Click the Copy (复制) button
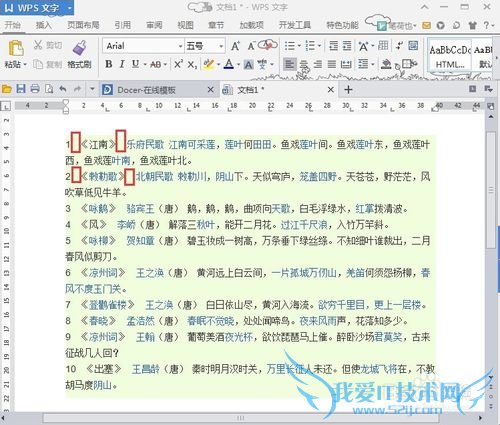This screenshot has height=425, width=500. (48, 64)
